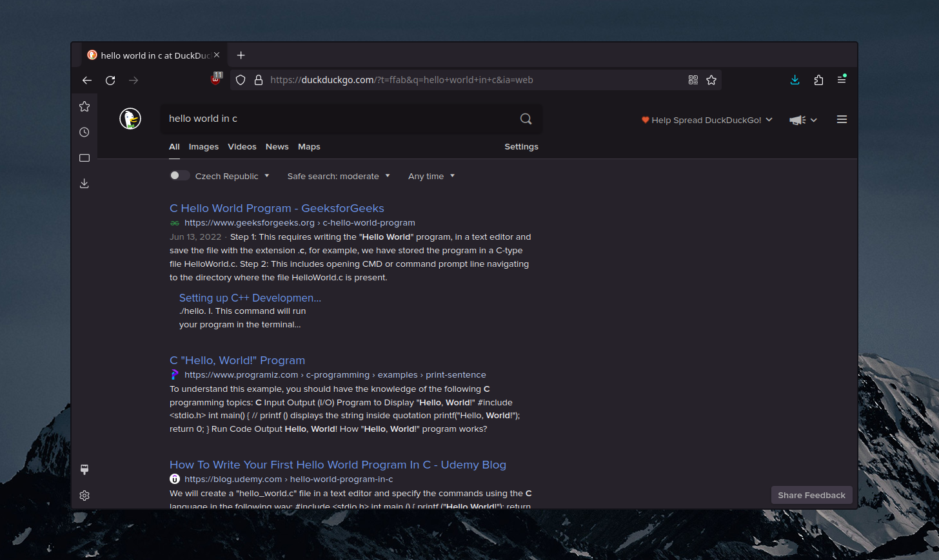
Task: Expand the Any time date filter
Action: [x=431, y=176]
